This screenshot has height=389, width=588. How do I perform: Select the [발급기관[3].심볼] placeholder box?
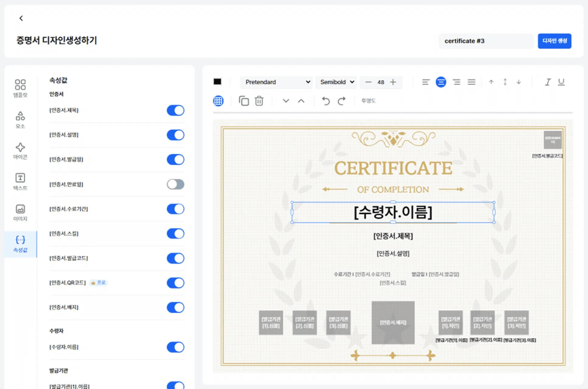click(x=338, y=323)
